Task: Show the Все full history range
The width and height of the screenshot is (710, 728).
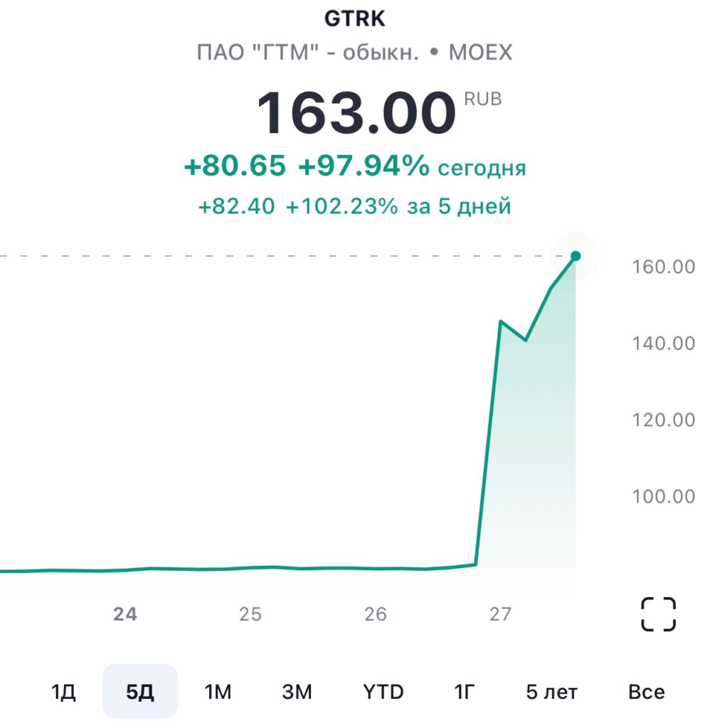Action: pyautogui.click(x=646, y=692)
